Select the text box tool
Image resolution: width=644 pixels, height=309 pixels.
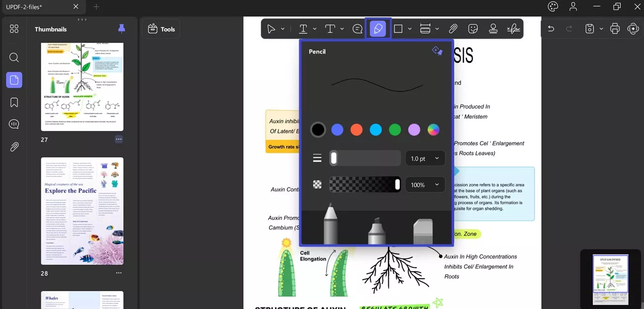330,29
